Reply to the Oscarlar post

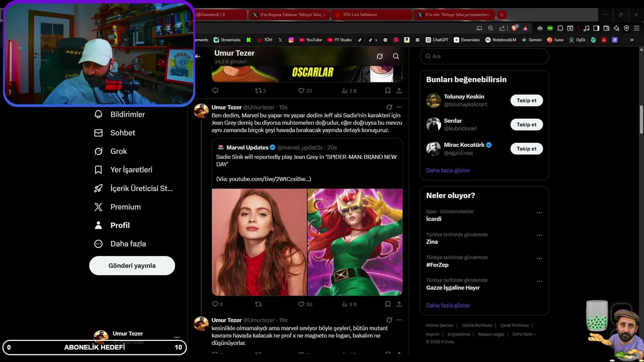tap(215, 90)
